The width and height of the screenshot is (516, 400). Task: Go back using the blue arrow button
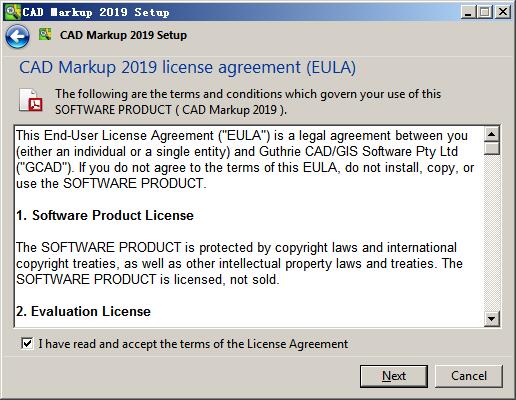[x=17, y=36]
